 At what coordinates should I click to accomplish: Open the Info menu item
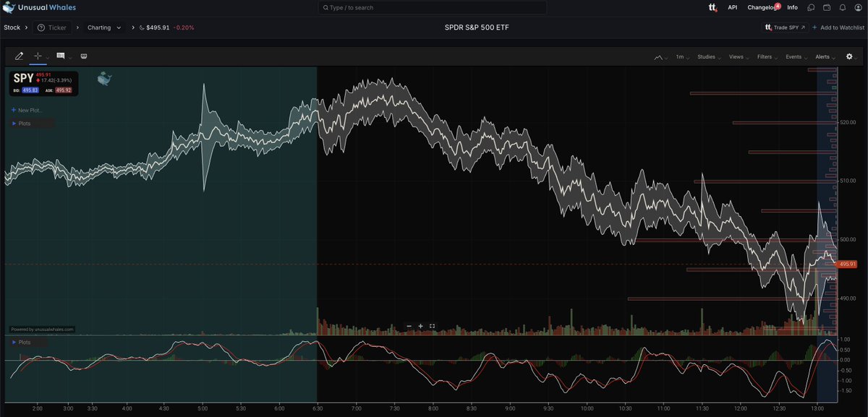(792, 7)
